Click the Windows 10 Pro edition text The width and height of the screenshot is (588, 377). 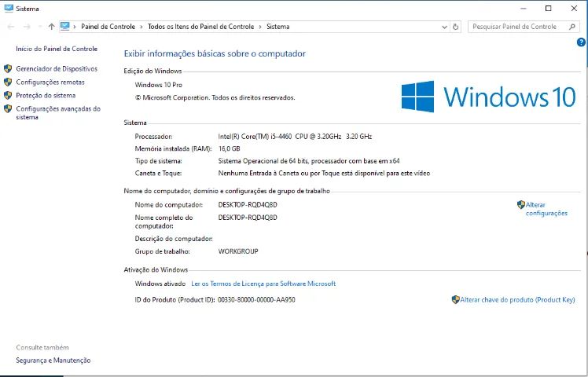pyautogui.click(x=159, y=85)
